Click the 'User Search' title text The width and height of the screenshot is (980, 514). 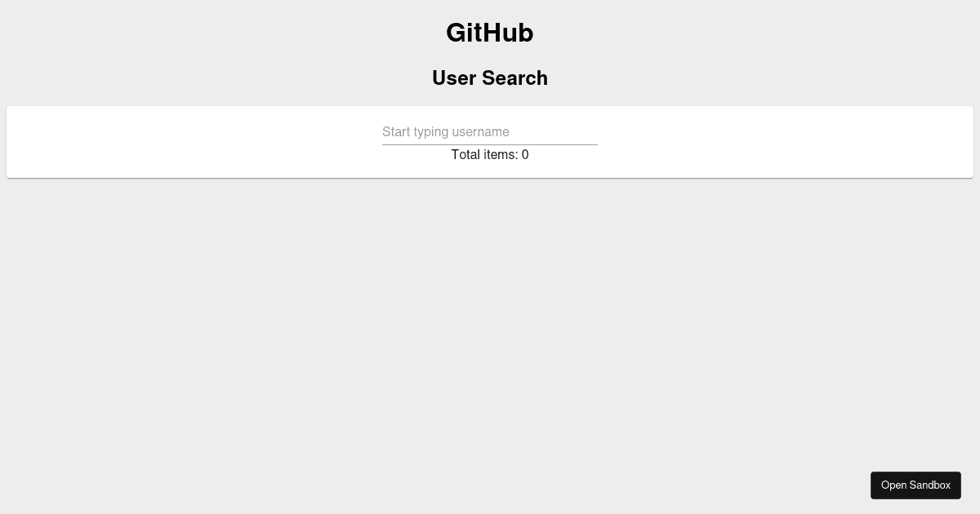[x=490, y=78]
